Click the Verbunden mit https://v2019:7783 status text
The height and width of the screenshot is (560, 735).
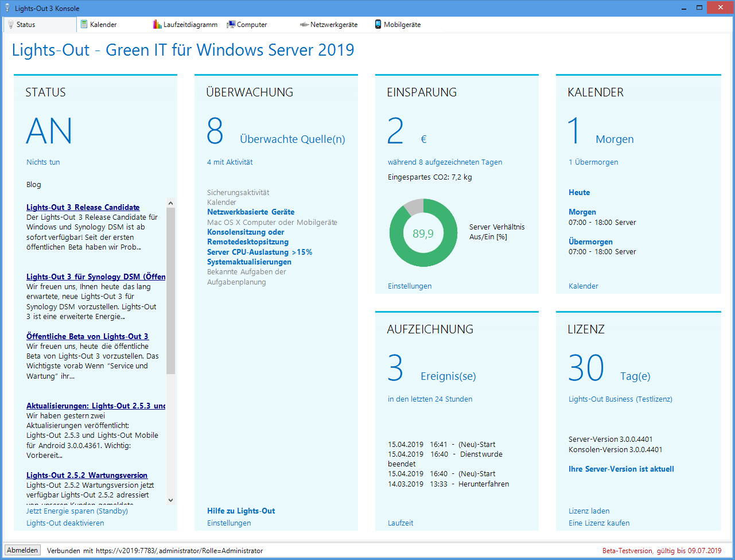(x=155, y=551)
